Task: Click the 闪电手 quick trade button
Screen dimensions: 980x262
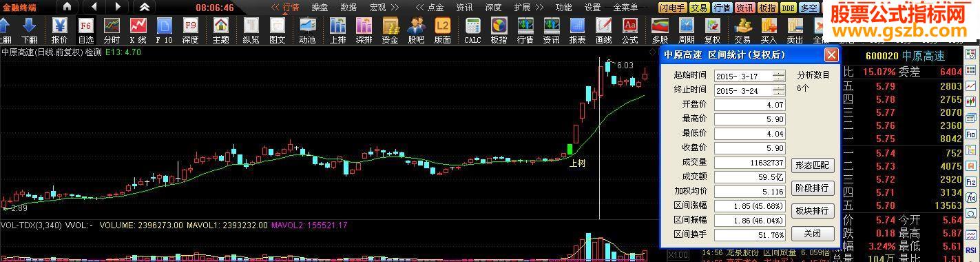Action: 672,8
